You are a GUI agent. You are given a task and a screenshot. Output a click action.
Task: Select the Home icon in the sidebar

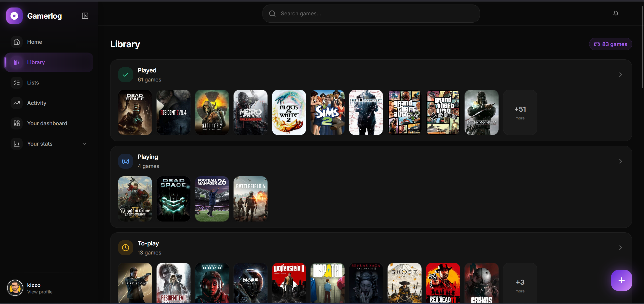click(x=17, y=42)
